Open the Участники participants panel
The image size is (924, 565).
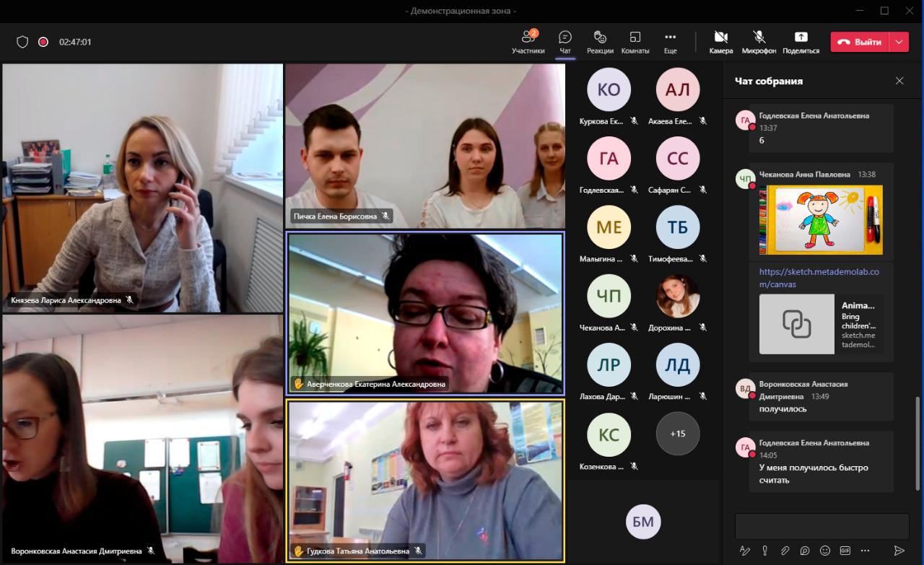point(528,42)
